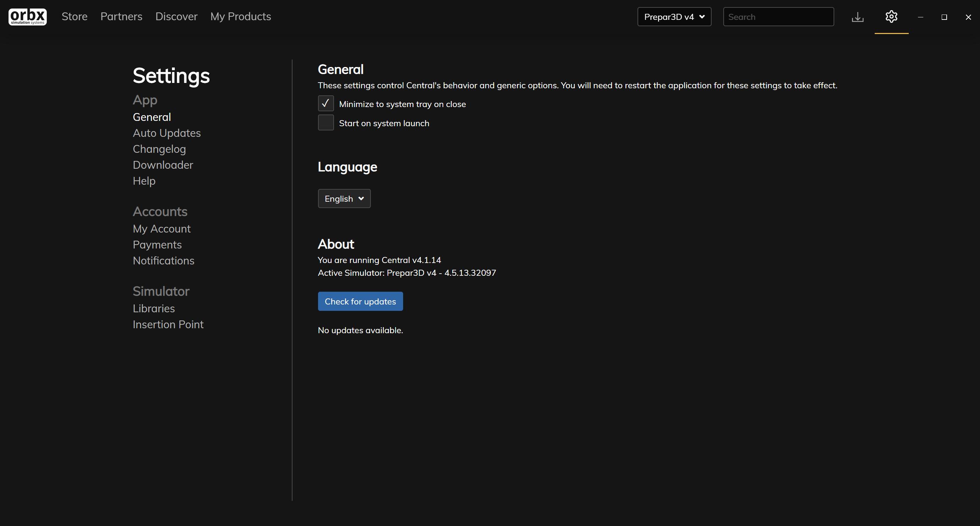Uncheck Minimize to system tray on close
This screenshot has height=526, width=980.
[x=325, y=103]
